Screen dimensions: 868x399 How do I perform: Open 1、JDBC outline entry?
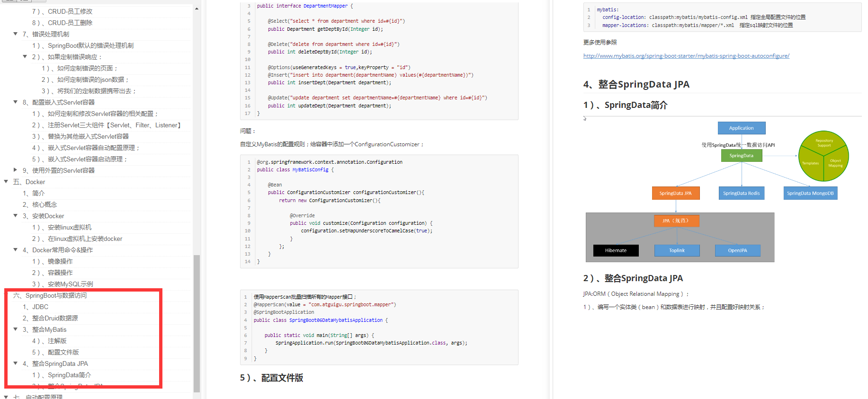coord(35,307)
